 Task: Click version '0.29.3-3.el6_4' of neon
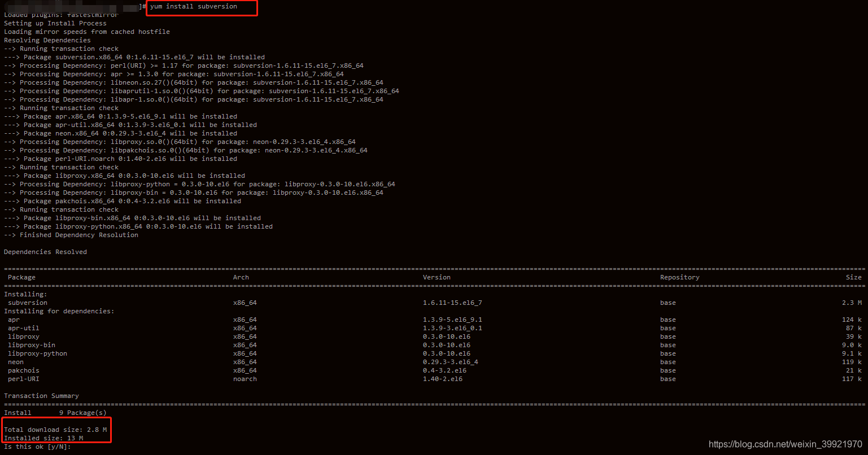[451, 362]
